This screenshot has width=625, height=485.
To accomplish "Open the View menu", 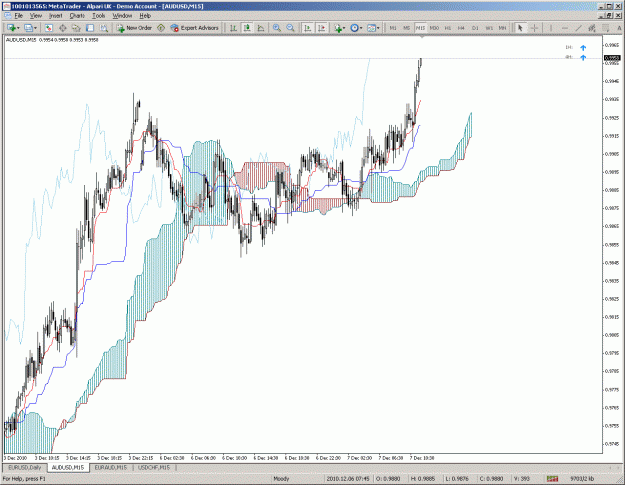I will pyautogui.click(x=35, y=16).
